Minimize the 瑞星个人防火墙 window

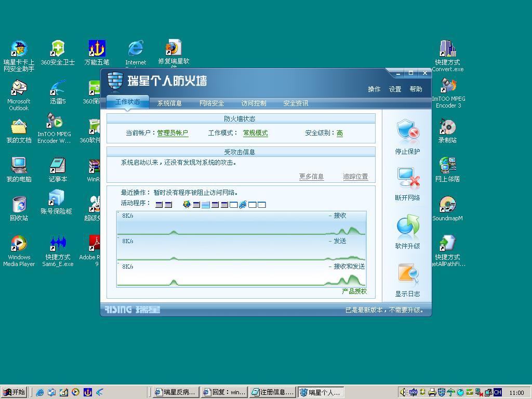tap(398, 73)
